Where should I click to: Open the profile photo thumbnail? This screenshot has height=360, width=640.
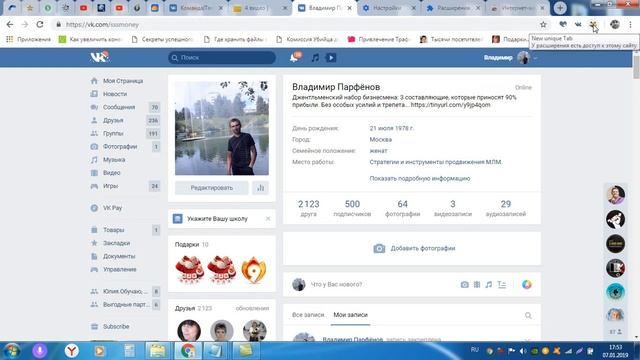tap(222, 128)
